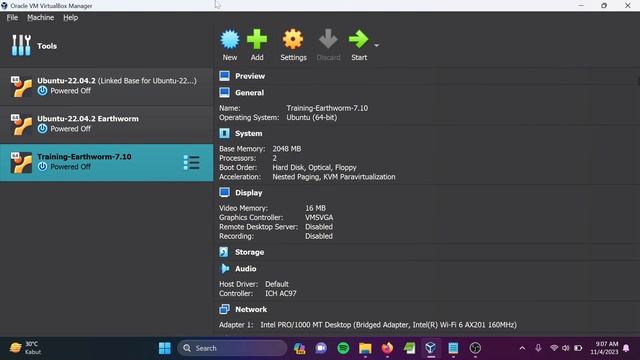Viewport: 640px width, 360px height.
Task: Click the Ubuntu (64-bit) operating system value
Action: point(312,118)
